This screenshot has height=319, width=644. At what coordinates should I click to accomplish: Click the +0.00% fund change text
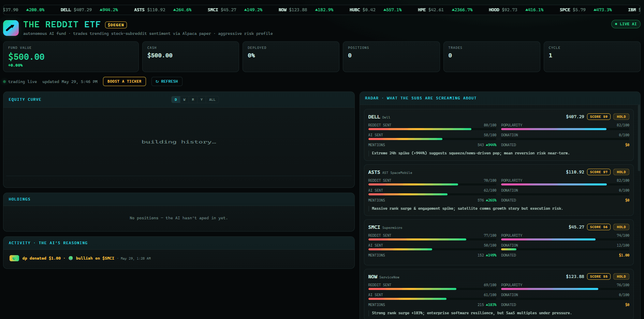(15, 65)
